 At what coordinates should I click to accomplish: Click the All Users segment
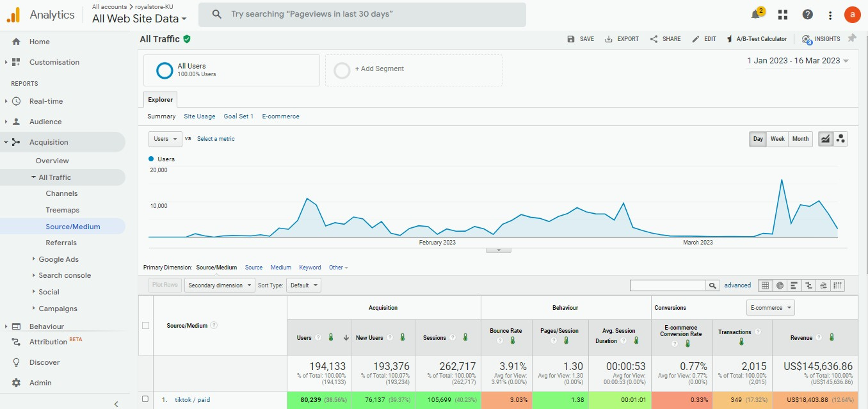(232, 70)
